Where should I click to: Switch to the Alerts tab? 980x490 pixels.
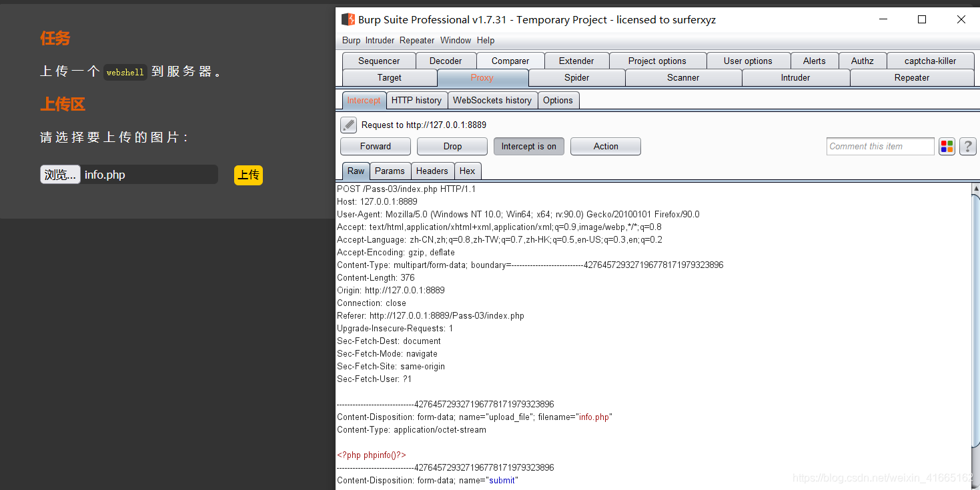814,61
